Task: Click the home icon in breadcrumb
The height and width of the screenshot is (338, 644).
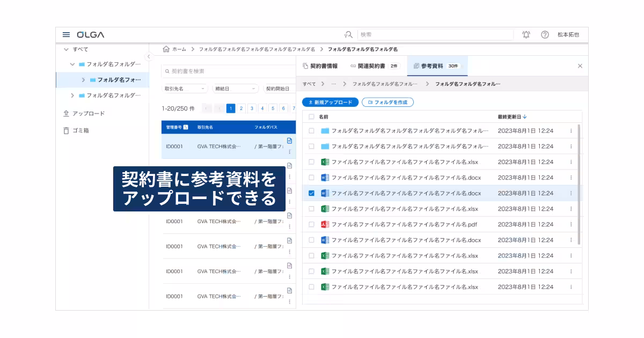Action: point(166,49)
